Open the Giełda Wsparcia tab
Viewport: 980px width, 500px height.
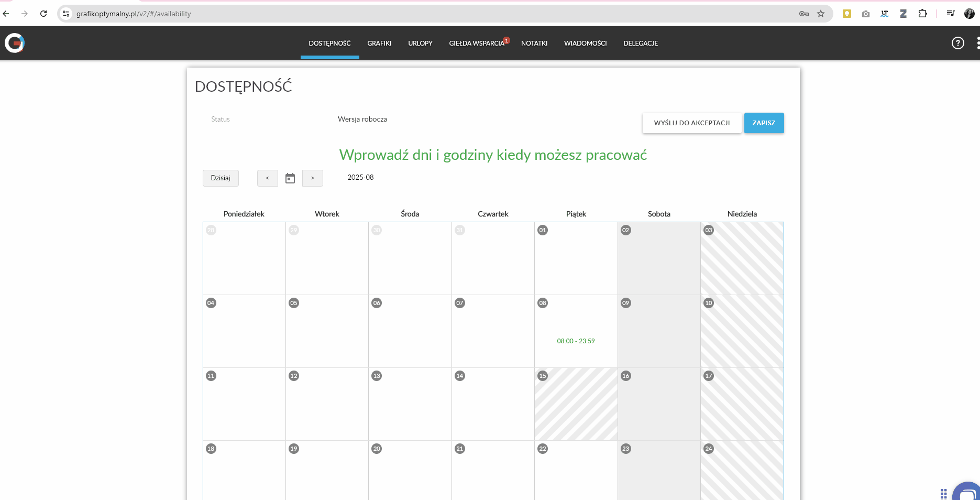[477, 43]
